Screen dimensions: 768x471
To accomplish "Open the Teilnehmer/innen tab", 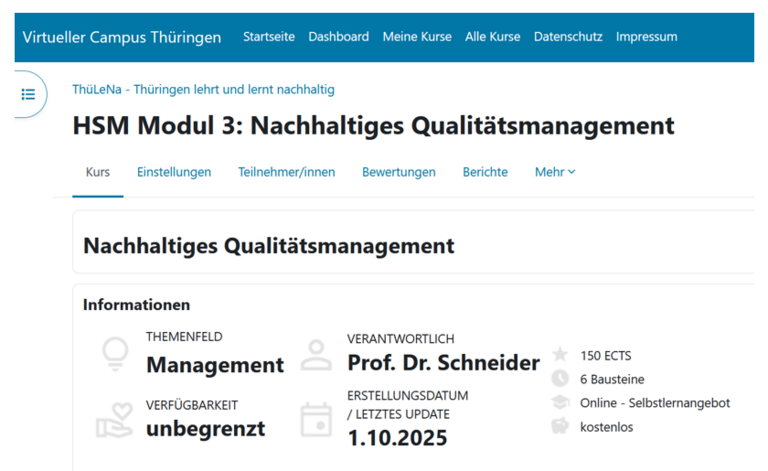I will 287,172.
